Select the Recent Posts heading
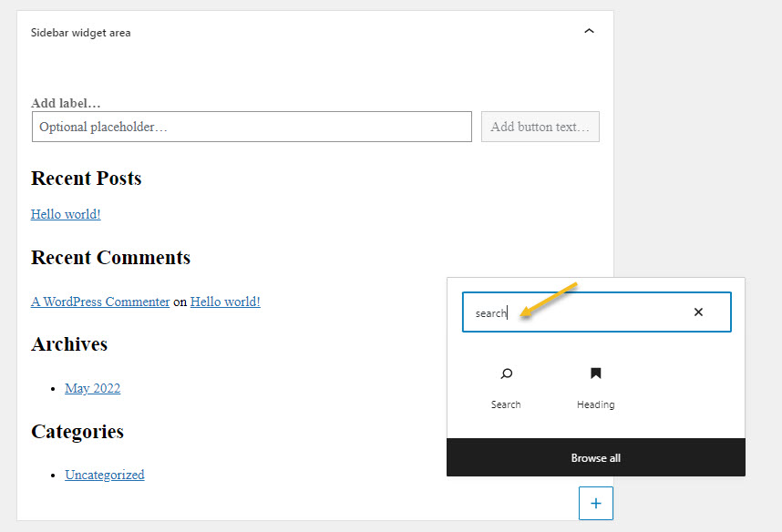Viewport: 782px width, 532px height. (87, 179)
